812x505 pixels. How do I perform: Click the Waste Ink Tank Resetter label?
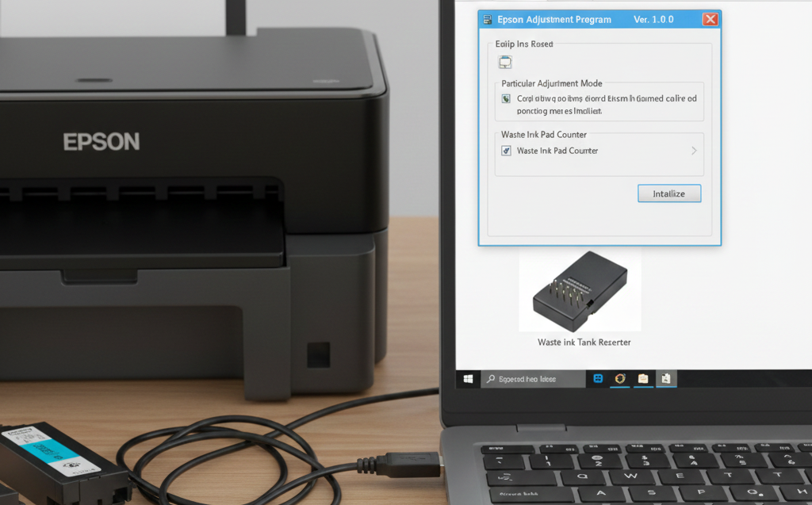pos(583,342)
